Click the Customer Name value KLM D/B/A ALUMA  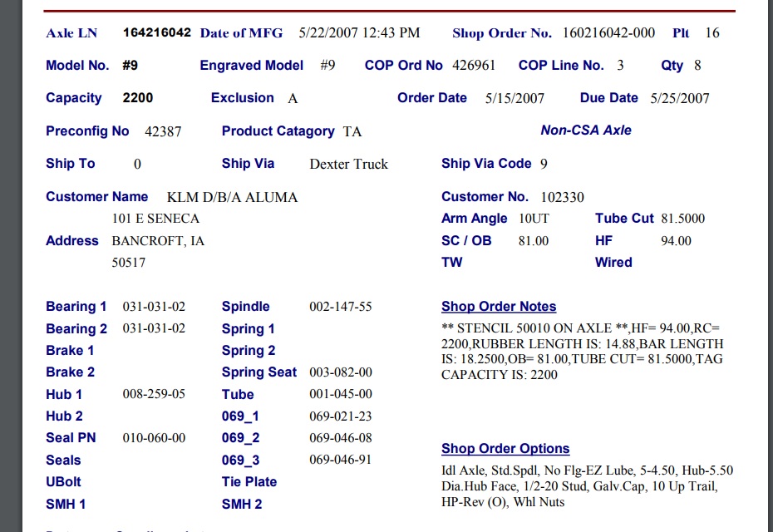(232, 198)
